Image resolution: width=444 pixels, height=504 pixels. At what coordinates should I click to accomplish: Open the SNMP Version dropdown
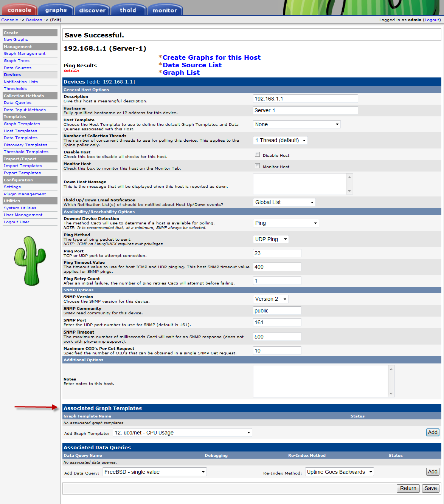[271, 299]
